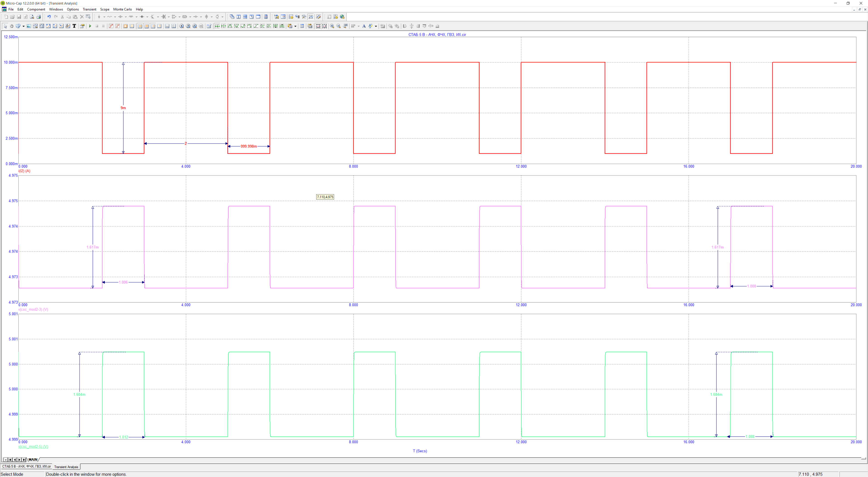868x477 pixels.
Task: Click the Go To X cursor icon
Action: pos(182,26)
